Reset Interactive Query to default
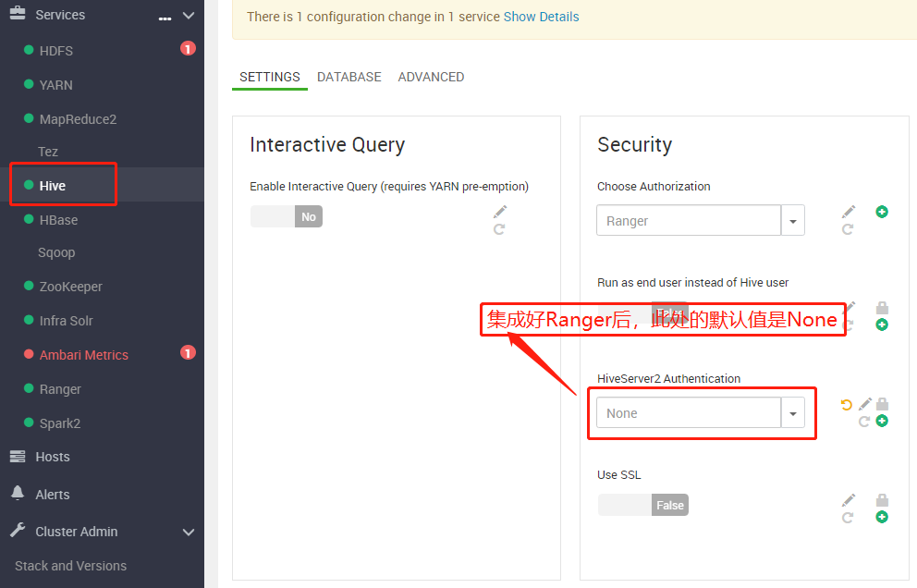 click(x=499, y=229)
